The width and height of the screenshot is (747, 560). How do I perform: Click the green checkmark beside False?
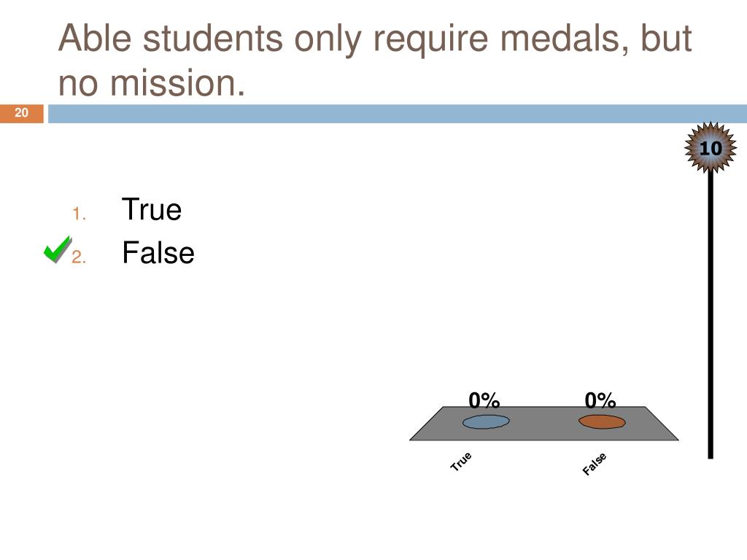coord(58,249)
